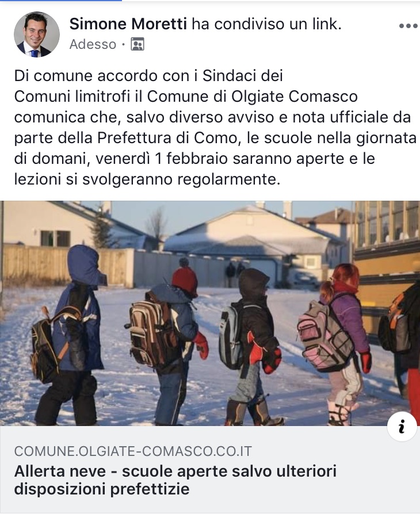Image resolution: width=420 pixels, height=514 pixels.
Task: Open the comune.olgiate-comasco.co.it domain link
Action: tap(133, 451)
